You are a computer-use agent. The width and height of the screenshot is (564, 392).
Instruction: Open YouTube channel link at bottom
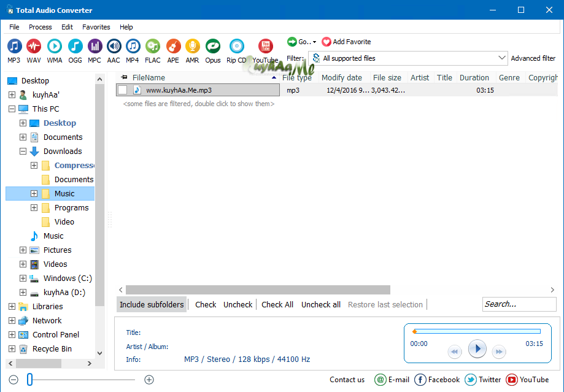527,380
